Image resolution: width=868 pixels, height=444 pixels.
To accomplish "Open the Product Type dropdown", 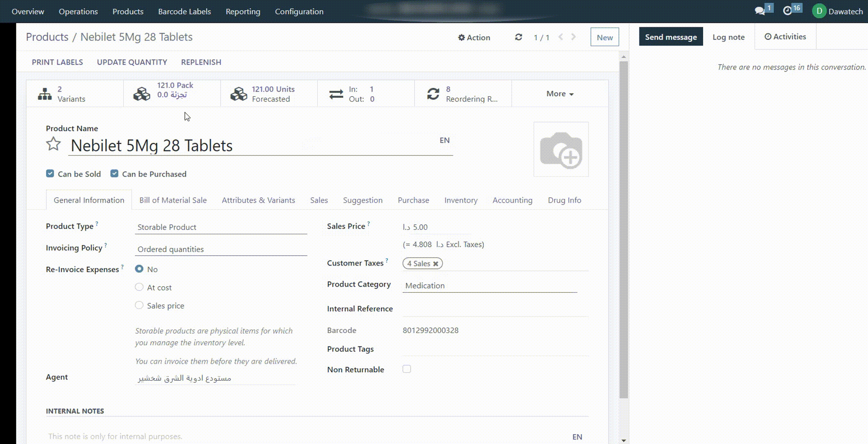I will [221, 227].
